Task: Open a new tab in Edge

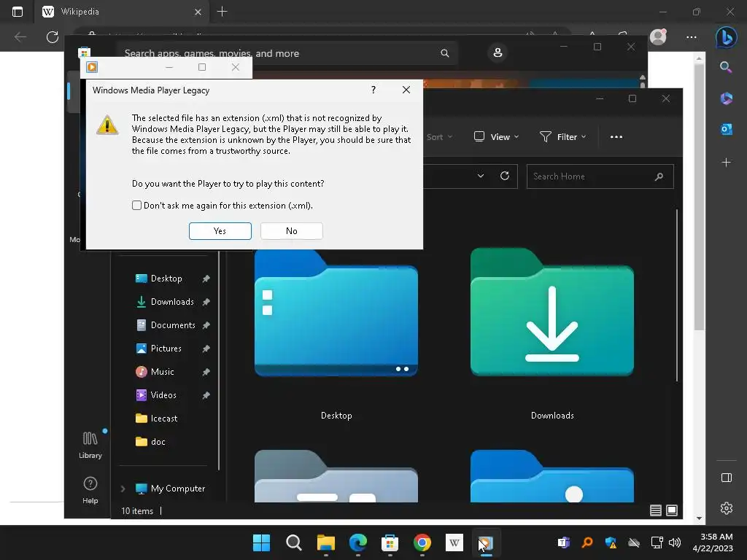Action: (x=222, y=12)
